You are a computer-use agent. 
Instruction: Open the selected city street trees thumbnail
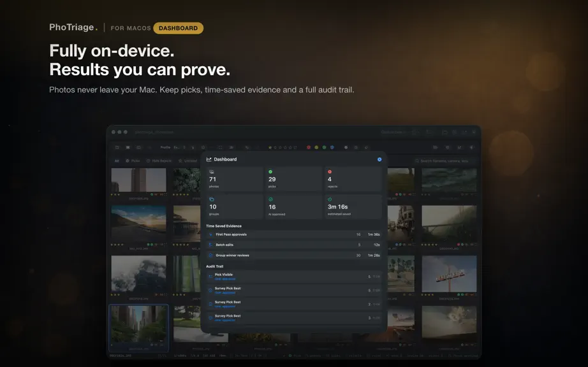[138, 323]
